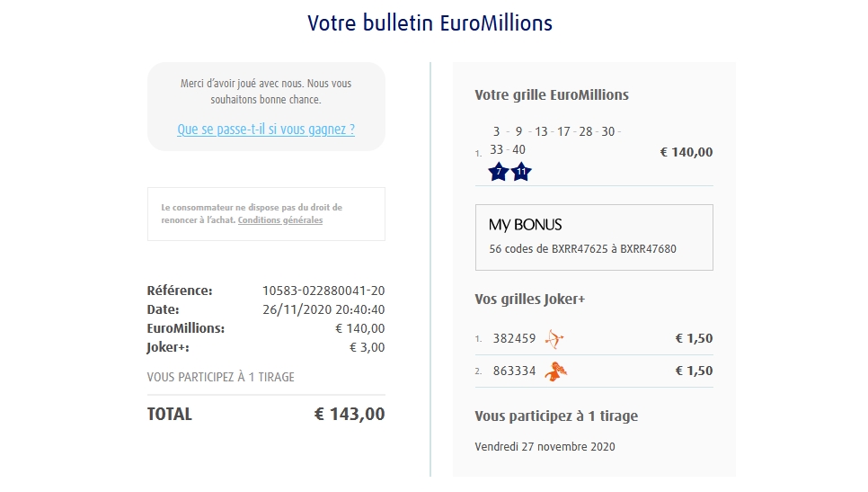Click the bonus codes range BXRR47625 à BXRR47680

tap(582, 249)
